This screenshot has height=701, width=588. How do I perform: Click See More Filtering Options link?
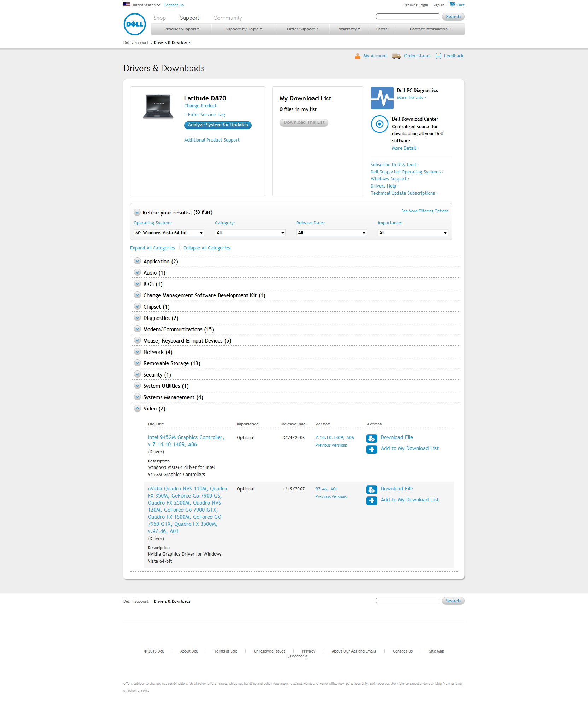425,211
